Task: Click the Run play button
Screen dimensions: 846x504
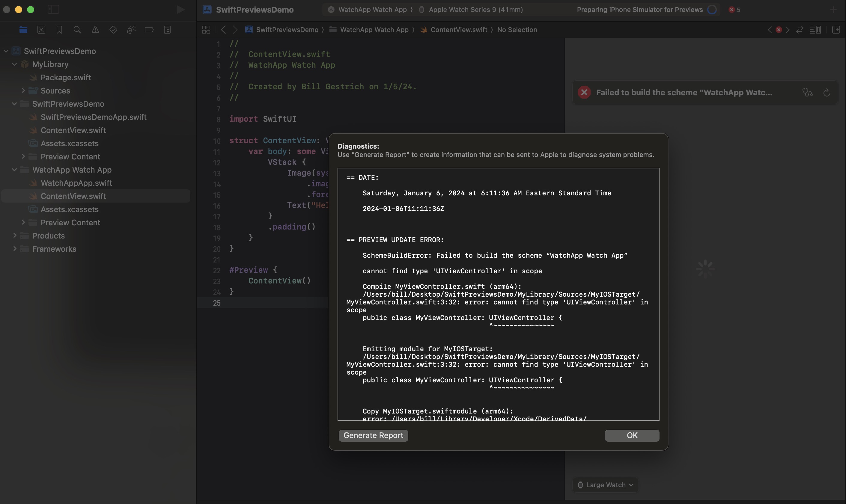Action: pos(180,10)
